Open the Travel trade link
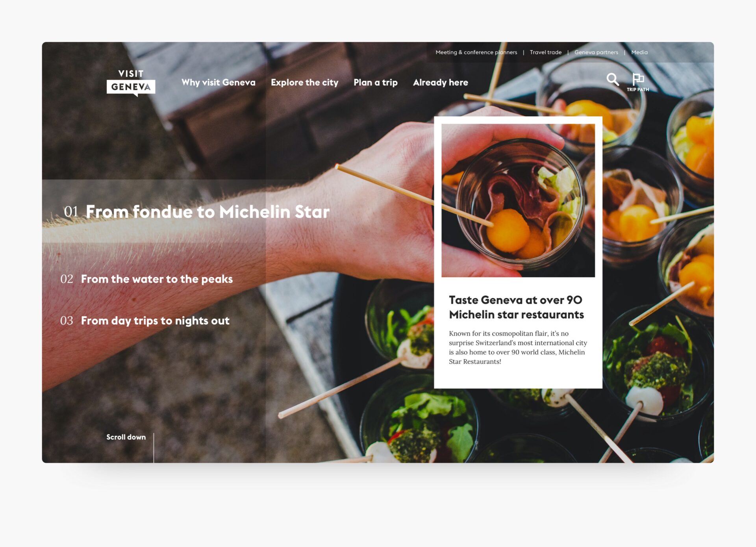 click(x=546, y=52)
